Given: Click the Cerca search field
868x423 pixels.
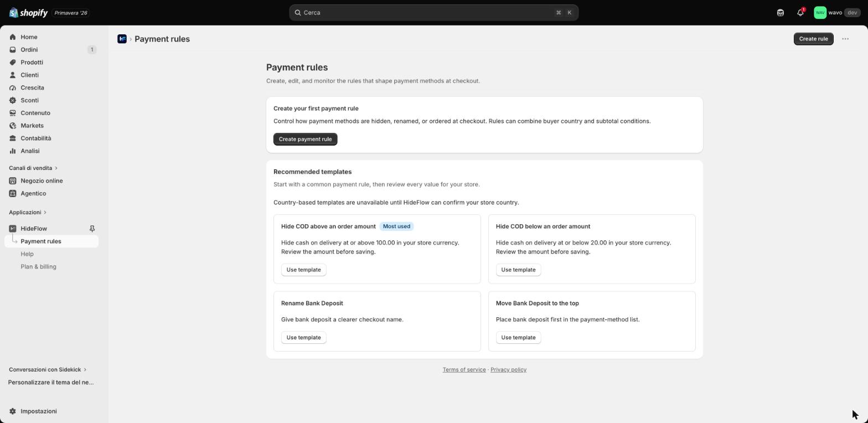Looking at the screenshot, I should pos(433,13).
